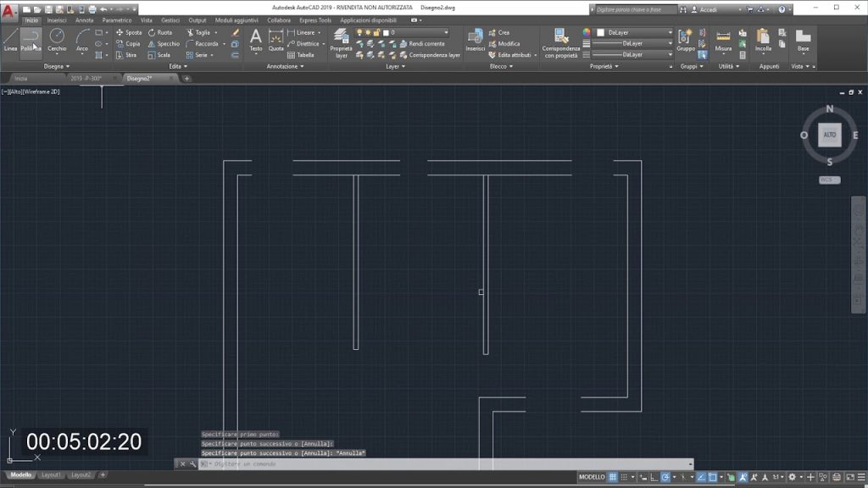This screenshot has height=488, width=868.
Task: Click the Base view icon
Action: pos(804,41)
